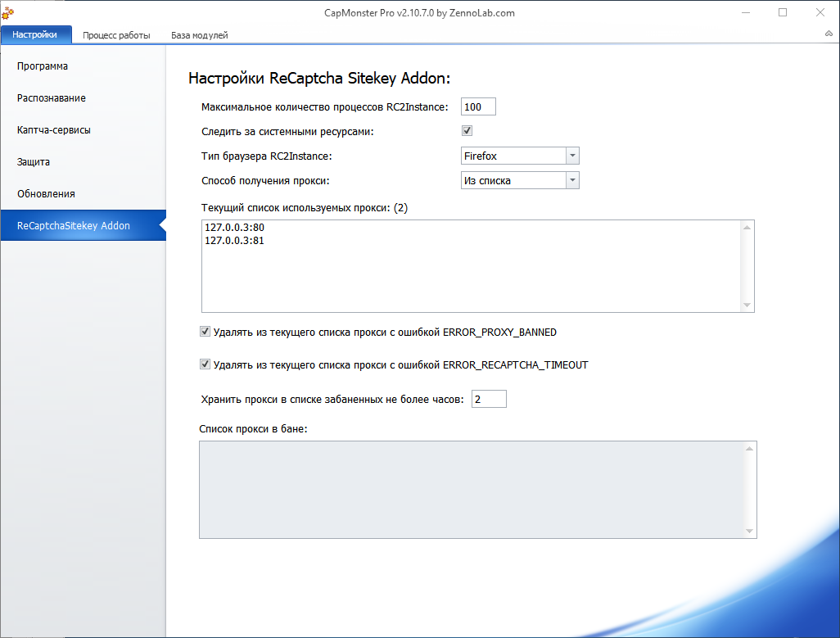The height and width of the screenshot is (638, 840).
Task: Select proxy entry 127.0.0.3:81
Action: tap(235, 241)
